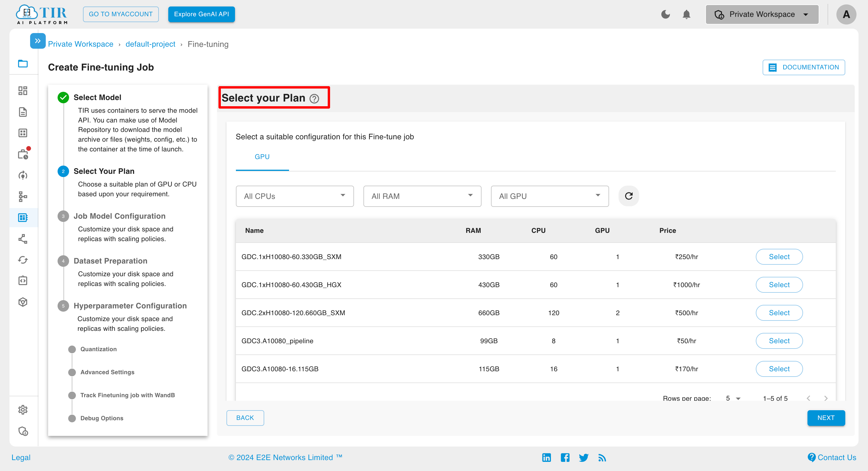
Task: Open the Hyperparameter Configuration step
Action: 130,305
